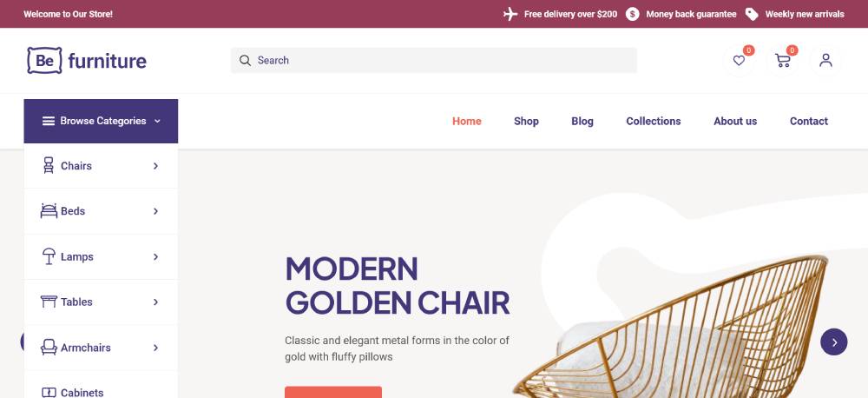Click the airplane free delivery icon

(510, 14)
